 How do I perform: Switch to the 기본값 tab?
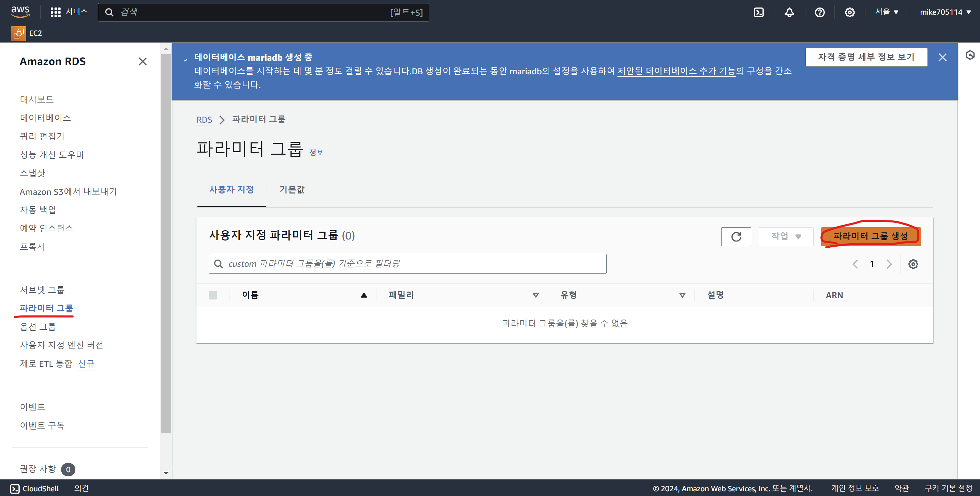pyautogui.click(x=292, y=189)
